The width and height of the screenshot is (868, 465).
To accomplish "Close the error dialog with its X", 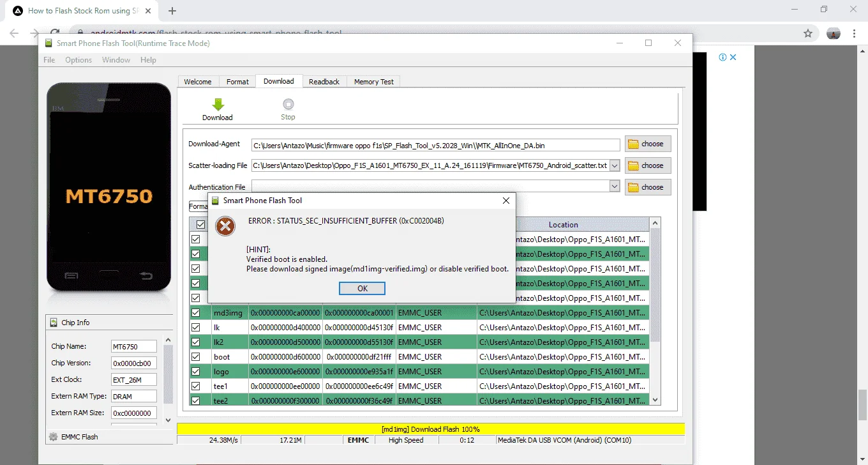I will coord(506,201).
